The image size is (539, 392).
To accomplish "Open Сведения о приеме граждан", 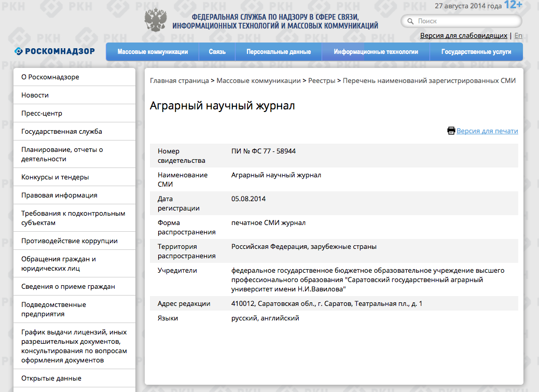I will click(74, 287).
